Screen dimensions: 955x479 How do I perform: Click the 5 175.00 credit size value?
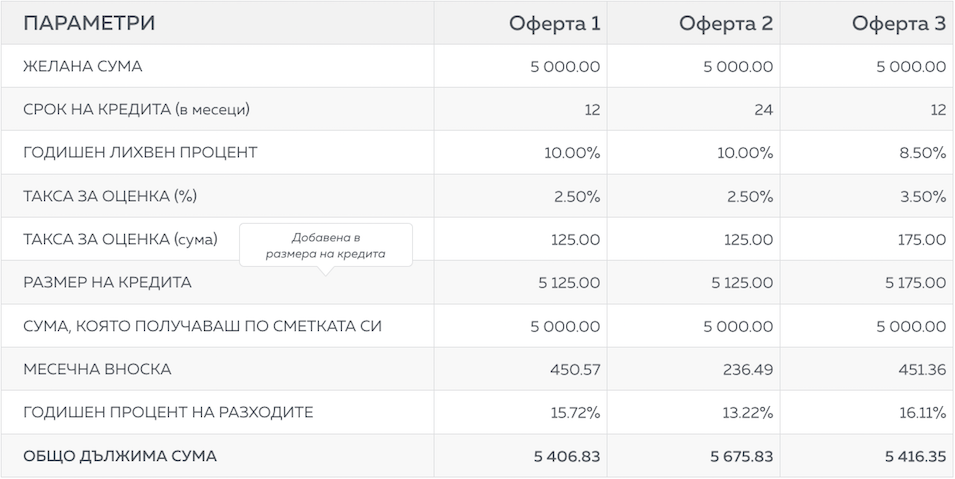tap(911, 283)
